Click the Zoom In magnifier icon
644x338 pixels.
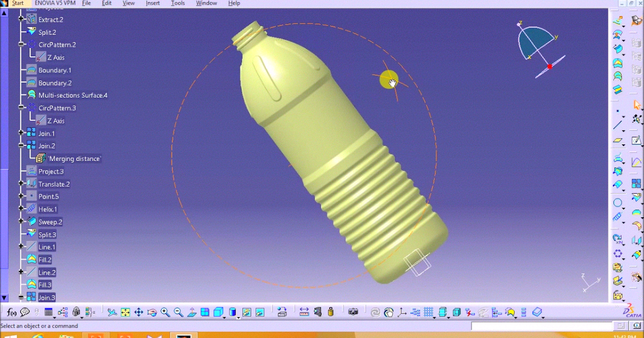point(164,311)
